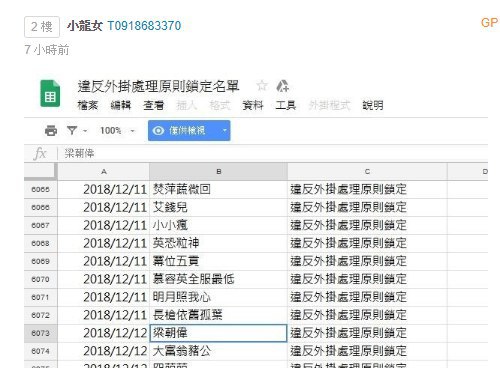
Task: Click the filter funnel icon
Action: coord(72,130)
